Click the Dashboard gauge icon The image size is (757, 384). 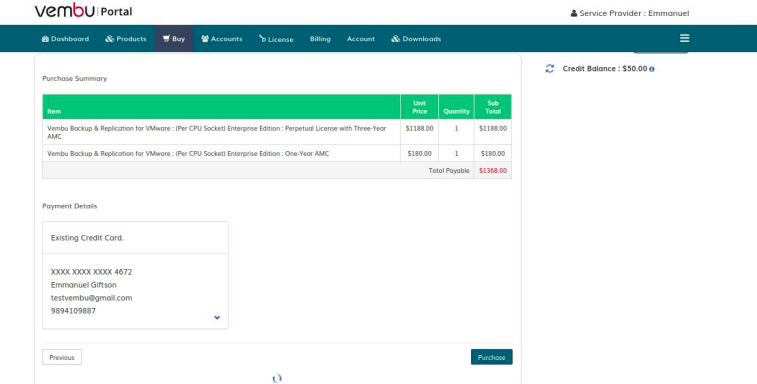coord(45,39)
